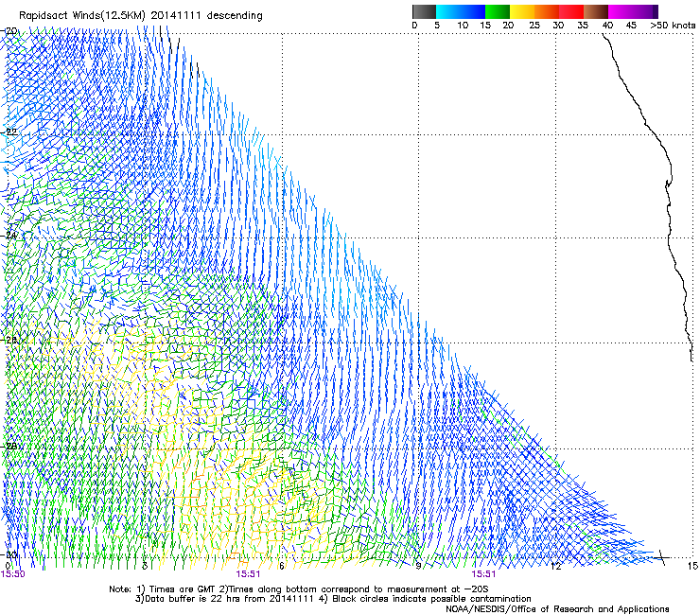Click the 'Rapidsact Winds(12.5KM) 20141111 descending' title
The height and width of the screenshot is (615, 700).
point(141,16)
